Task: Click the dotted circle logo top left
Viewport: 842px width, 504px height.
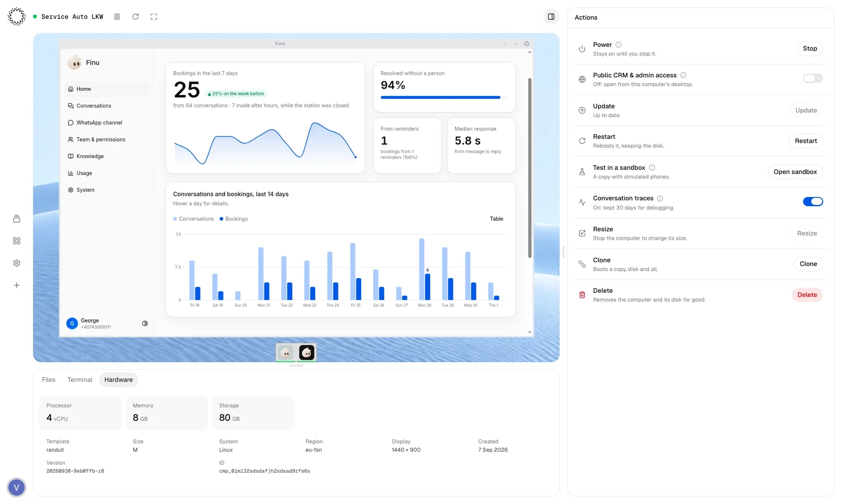Action: tap(17, 17)
